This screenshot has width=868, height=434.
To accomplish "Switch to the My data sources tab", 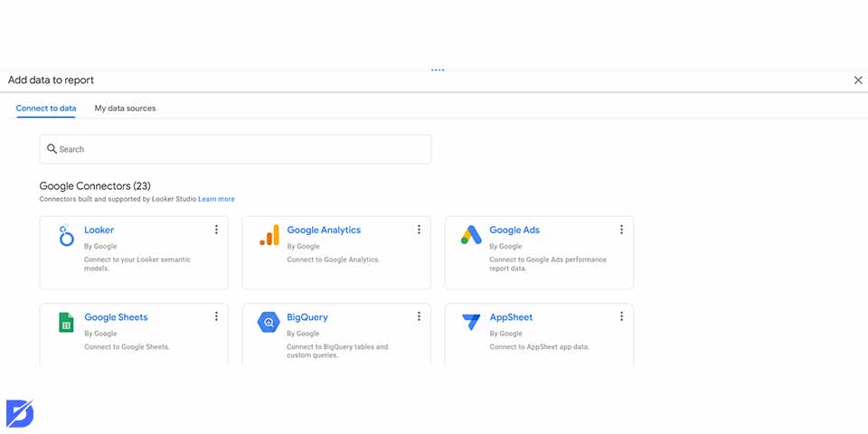I will click(125, 108).
